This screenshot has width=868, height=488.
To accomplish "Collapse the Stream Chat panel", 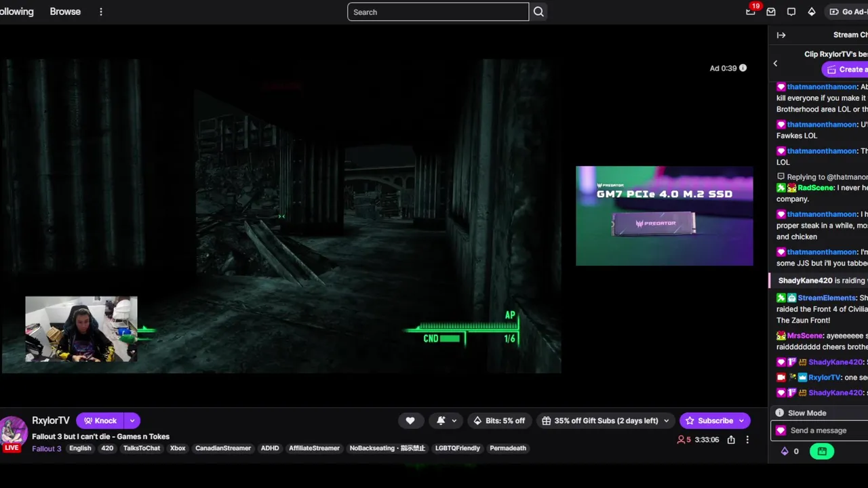I will 781,35.
